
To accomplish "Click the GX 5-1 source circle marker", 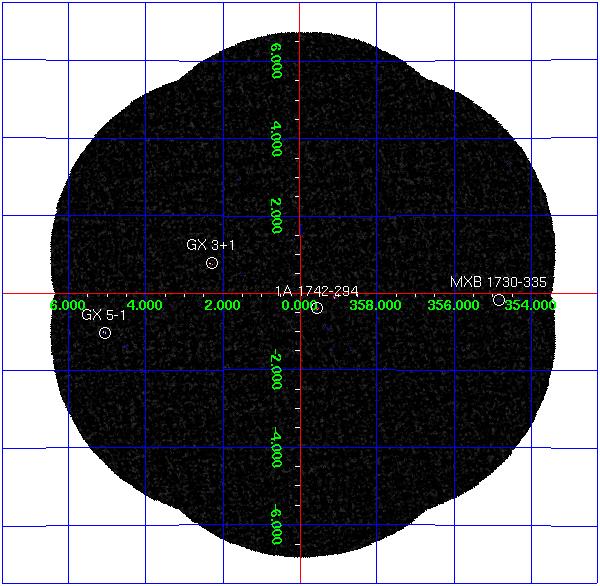I will [x=105, y=333].
